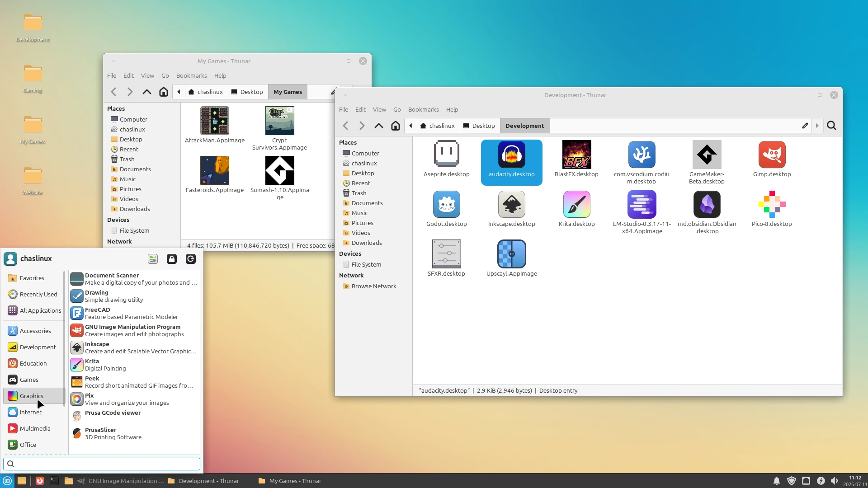Click Desktop breadcrumb in Development window
Screen dimensions: 868x488
(479, 126)
